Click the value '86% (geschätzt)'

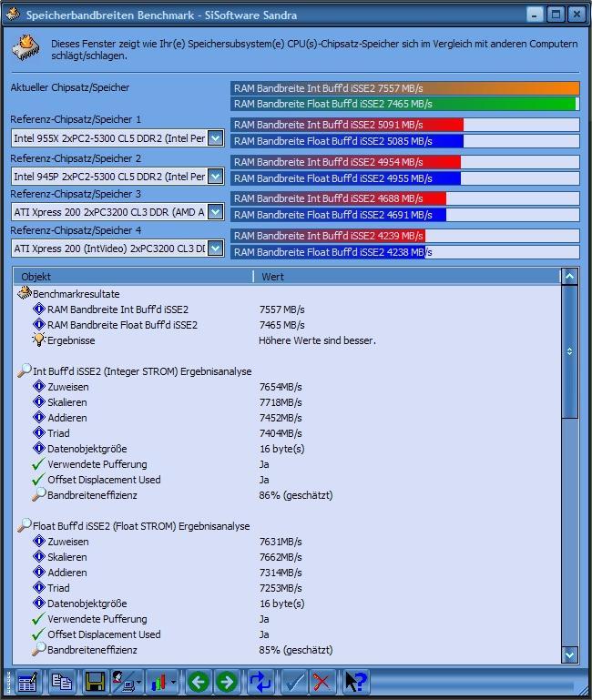296,495
